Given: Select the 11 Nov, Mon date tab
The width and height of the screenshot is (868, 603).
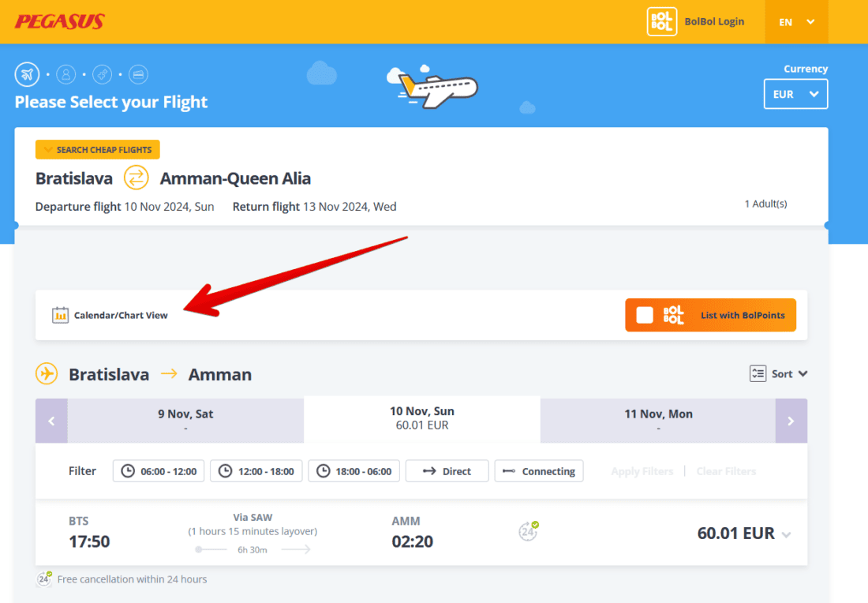Looking at the screenshot, I should 658,420.
